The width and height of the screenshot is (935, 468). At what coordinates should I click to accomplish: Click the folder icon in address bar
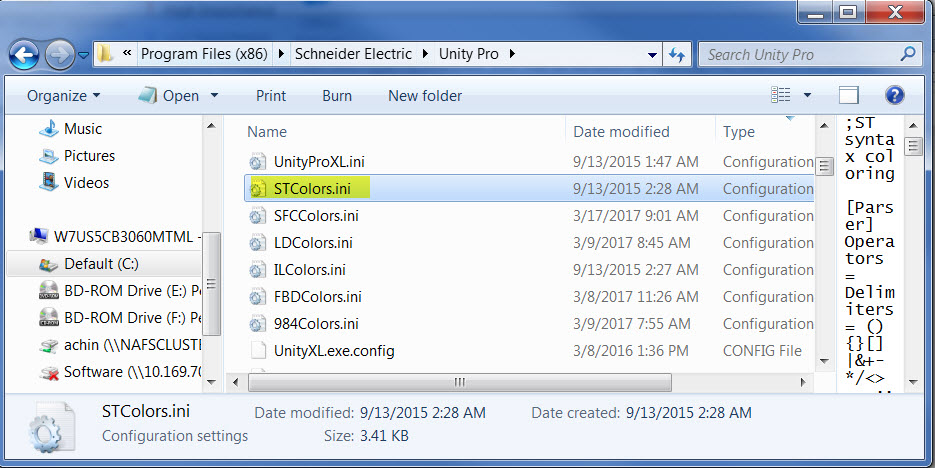(x=105, y=54)
